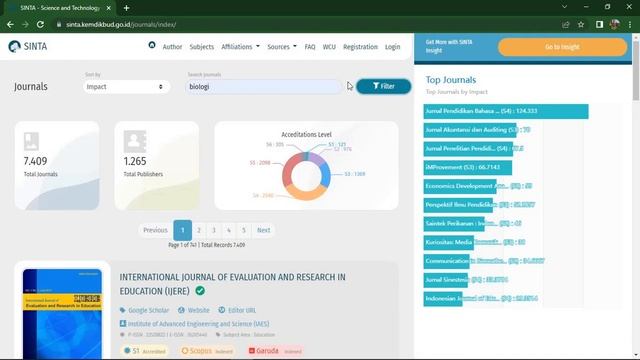Open the Author menu item
Image resolution: width=640 pixels, height=360 pixels.
(x=172, y=47)
